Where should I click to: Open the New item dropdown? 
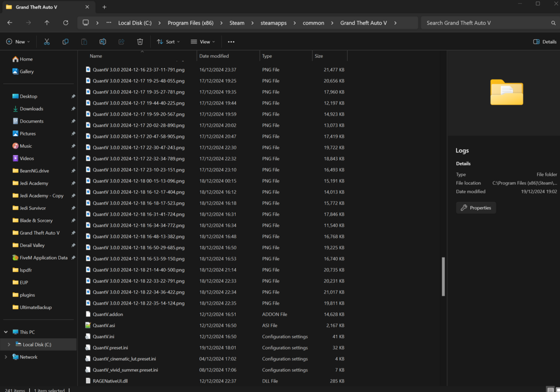coord(18,41)
